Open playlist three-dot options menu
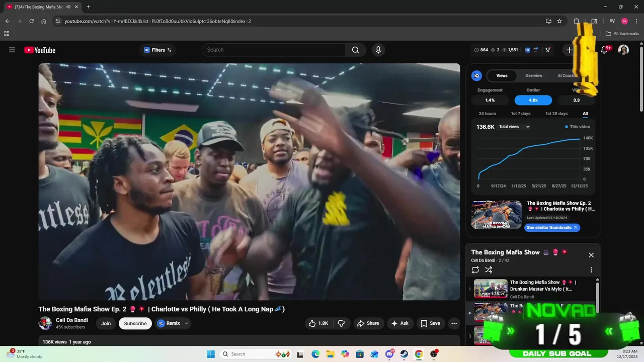The image size is (644, 362). [591, 270]
